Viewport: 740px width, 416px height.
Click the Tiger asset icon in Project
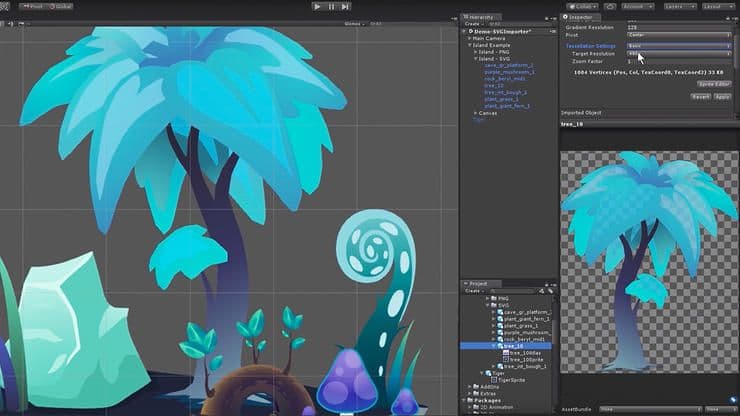[x=488, y=373]
